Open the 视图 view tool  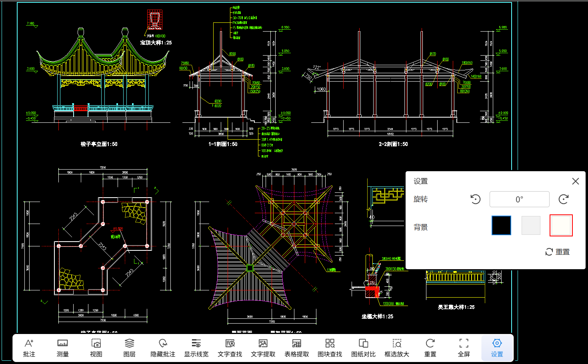(x=96, y=348)
